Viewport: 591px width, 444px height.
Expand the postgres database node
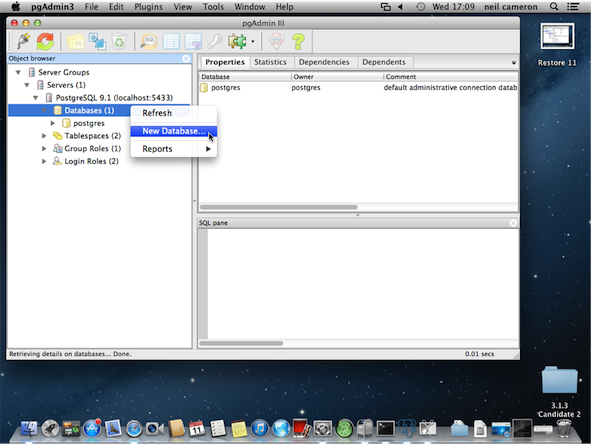tap(53, 123)
